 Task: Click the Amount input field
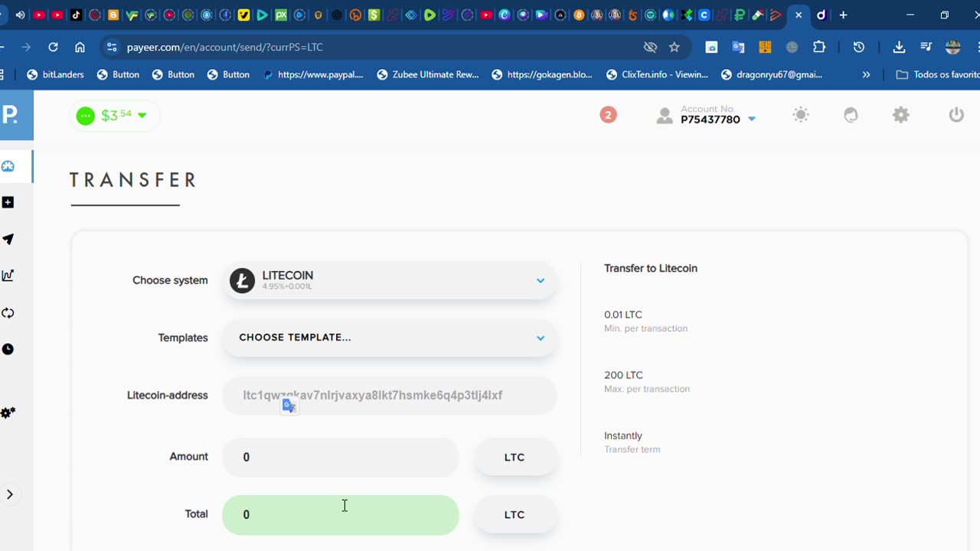click(x=341, y=457)
